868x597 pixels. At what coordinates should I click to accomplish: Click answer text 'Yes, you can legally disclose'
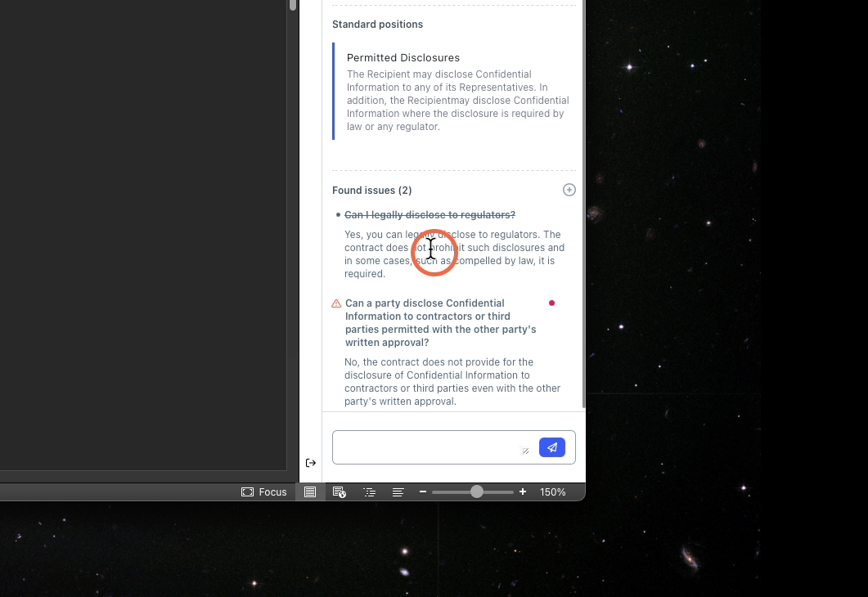[x=455, y=254]
